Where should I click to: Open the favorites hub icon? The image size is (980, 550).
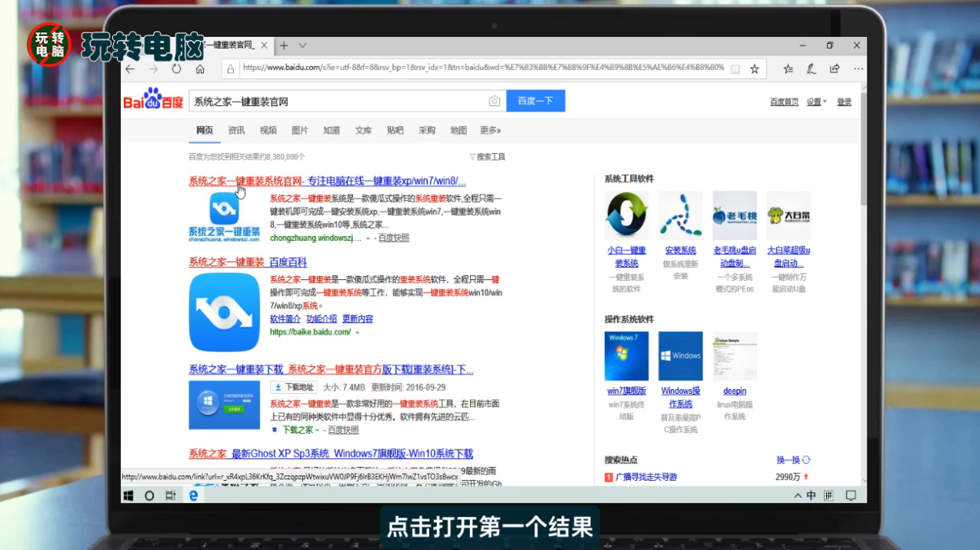789,69
